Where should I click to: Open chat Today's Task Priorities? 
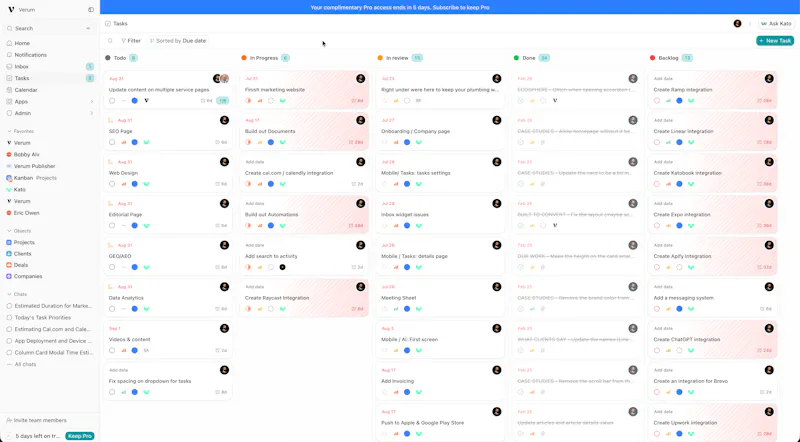pyautogui.click(x=42, y=317)
